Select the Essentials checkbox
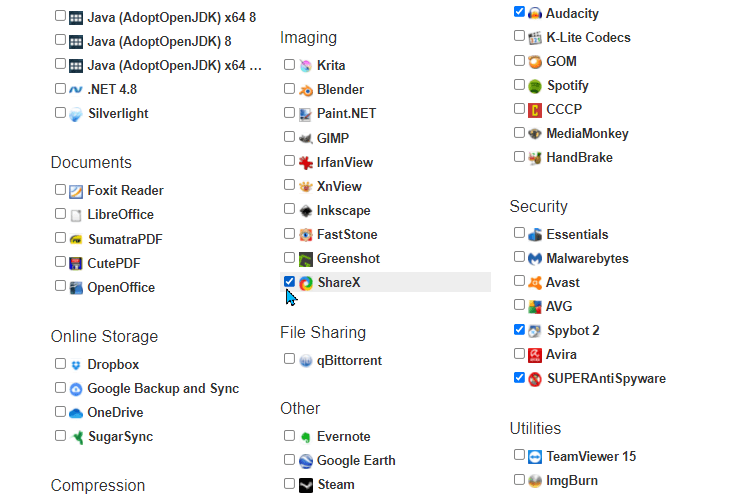 [x=519, y=232]
